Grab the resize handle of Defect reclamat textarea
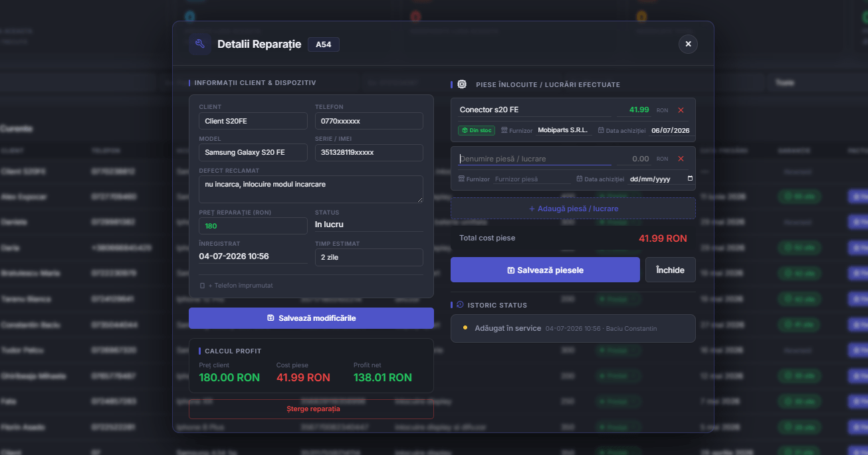The height and width of the screenshot is (455, 868). pos(419,199)
